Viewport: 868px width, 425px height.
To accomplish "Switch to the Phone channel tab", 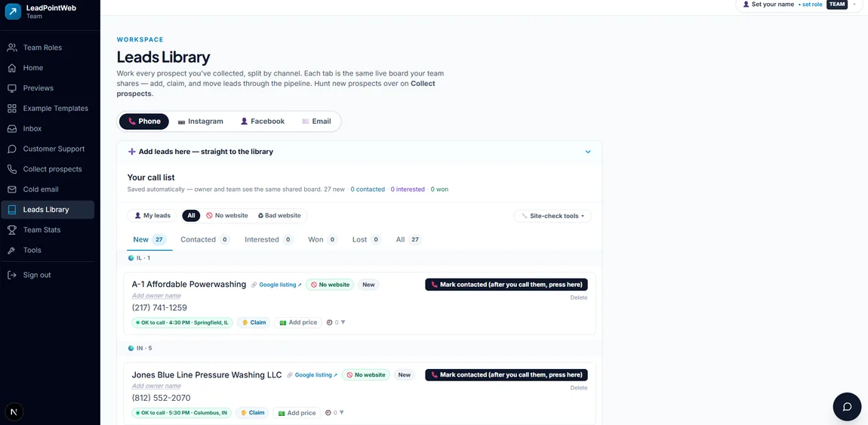I will [144, 122].
